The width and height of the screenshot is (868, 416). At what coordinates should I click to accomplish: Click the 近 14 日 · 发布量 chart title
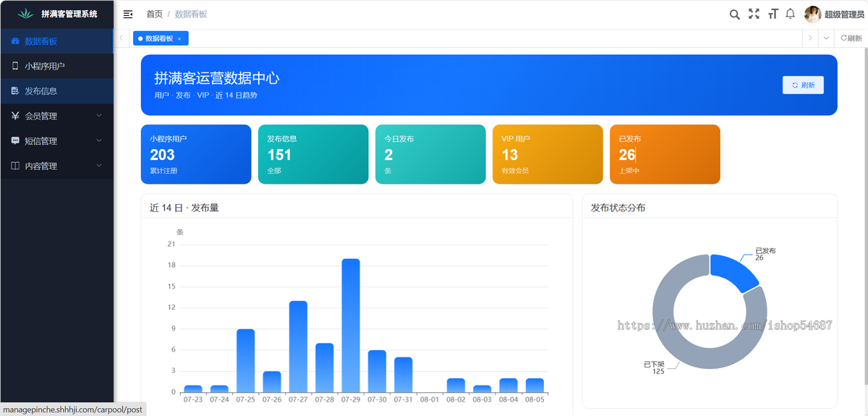pyautogui.click(x=184, y=208)
